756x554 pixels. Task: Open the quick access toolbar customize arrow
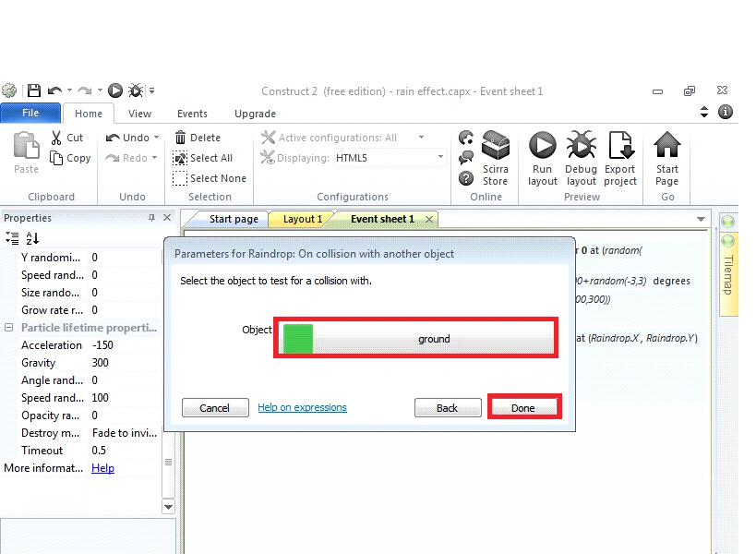click(152, 90)
